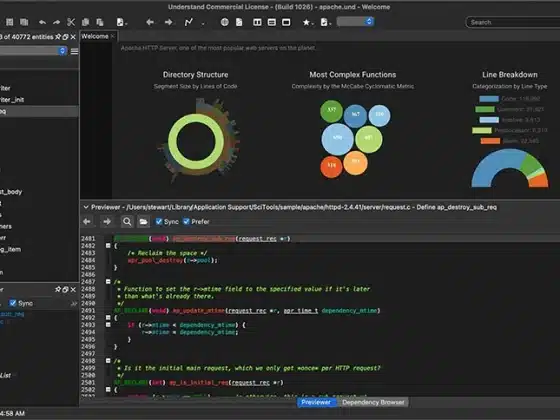Click the document icon beside the globe
Screen dimensions: 560x420
[x=239, y=22]
